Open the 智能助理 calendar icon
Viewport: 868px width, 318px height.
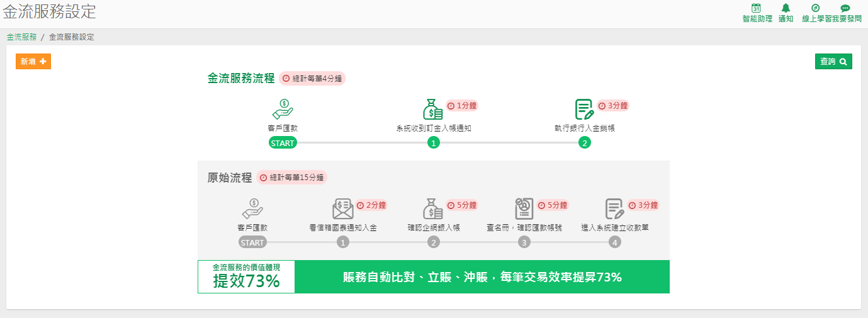[x=757, y=8]
